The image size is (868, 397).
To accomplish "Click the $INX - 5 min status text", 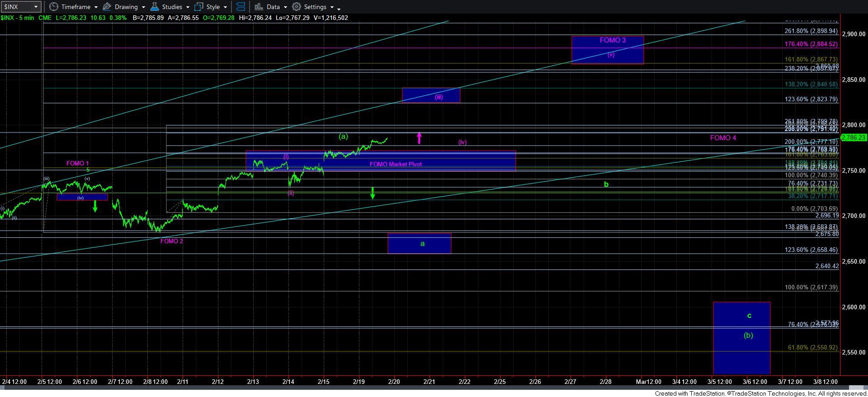I will tap(16, 18).
